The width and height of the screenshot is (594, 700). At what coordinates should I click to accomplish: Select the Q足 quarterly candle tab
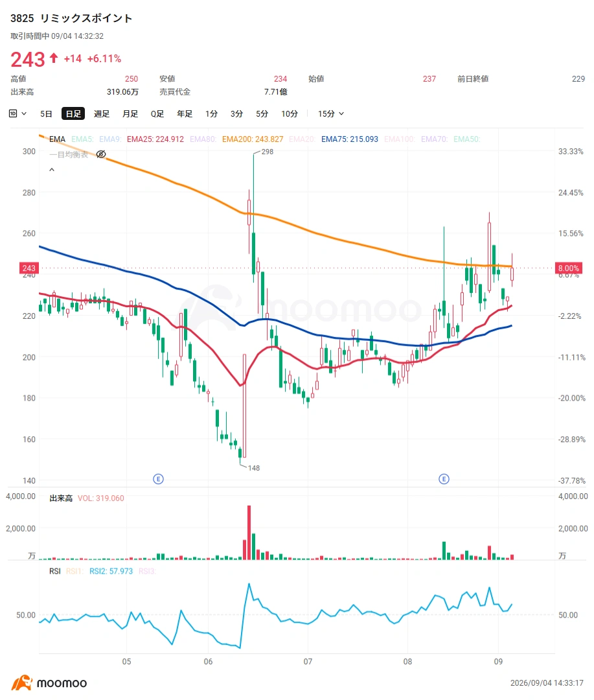pos(157,114)
